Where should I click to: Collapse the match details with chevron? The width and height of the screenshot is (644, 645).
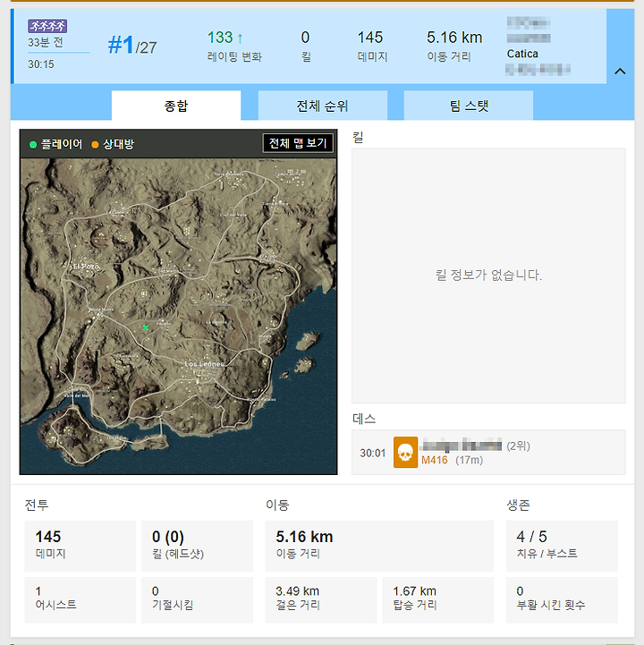click(x=620, y=72)
